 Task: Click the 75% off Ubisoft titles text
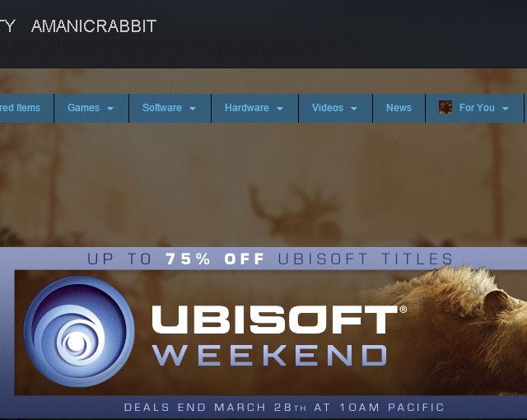pos(270,259)
